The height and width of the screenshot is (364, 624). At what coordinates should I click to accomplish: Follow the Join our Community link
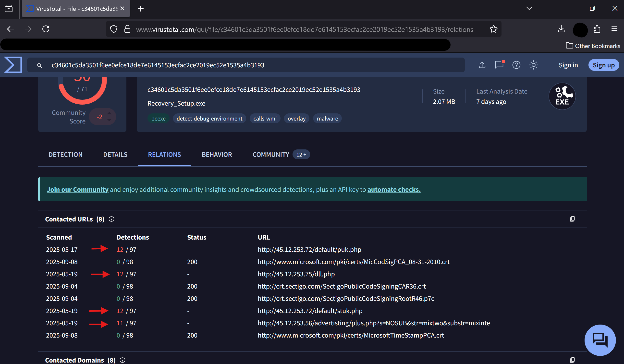tap(77, 189)
